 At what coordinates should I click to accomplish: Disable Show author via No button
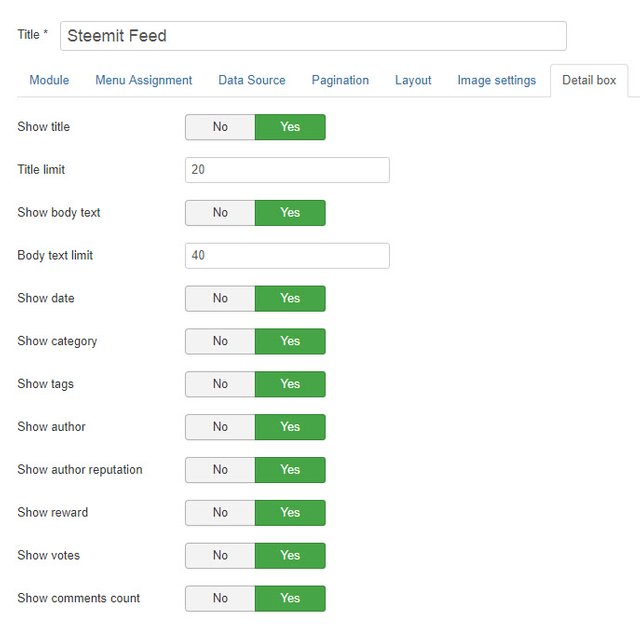(x=220, y=427)
